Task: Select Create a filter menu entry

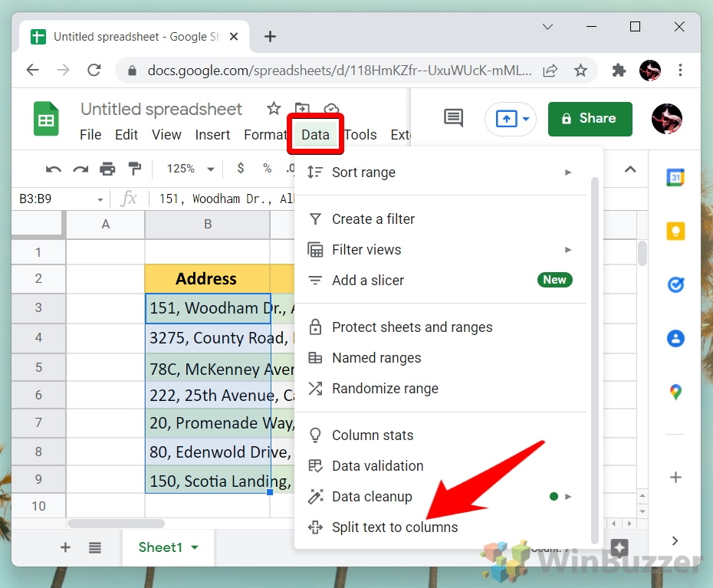Action: click(440, 219)
